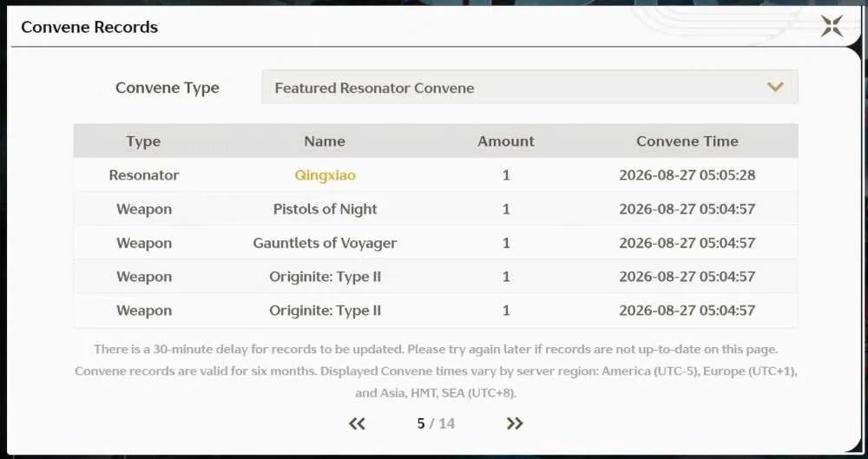
Task: Click the Resonator type cell
Action: [144, 175]
